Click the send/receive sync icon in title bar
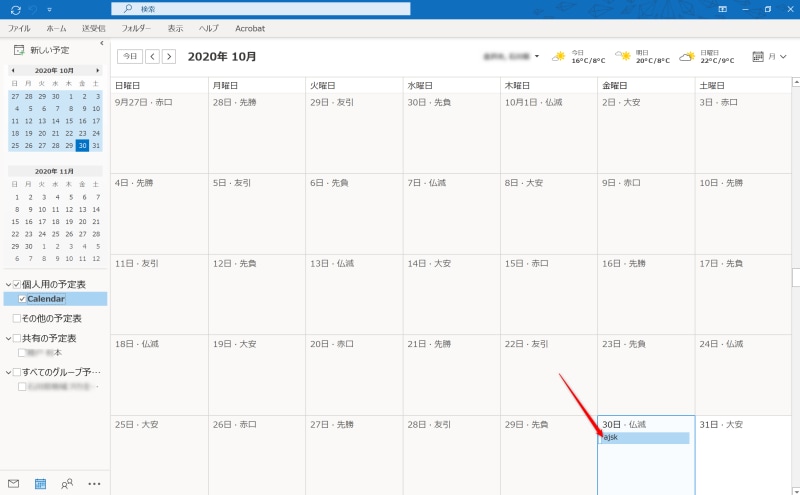 tap(15, 9)
